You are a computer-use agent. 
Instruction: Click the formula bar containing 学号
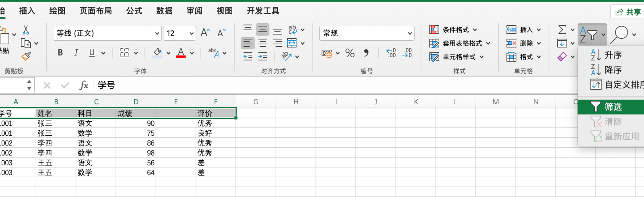pyautogui.click(x=336, y=85)
